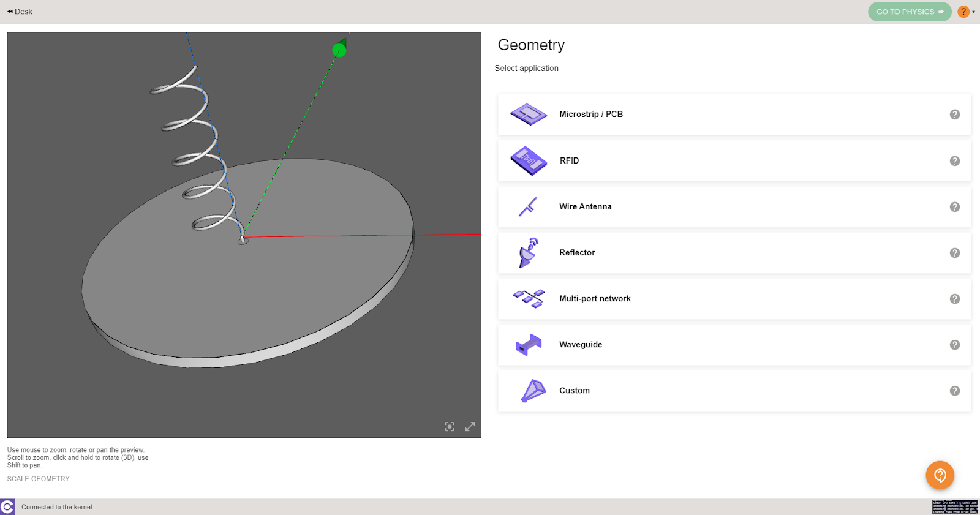
Task: Show help for Multi-port network
Action: click(955, 299)
